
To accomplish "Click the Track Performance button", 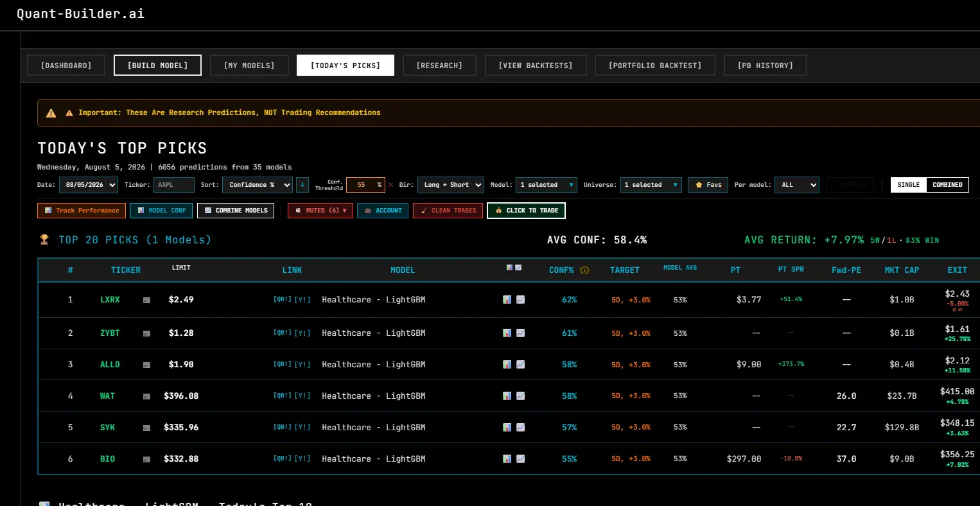I will 82,211.
